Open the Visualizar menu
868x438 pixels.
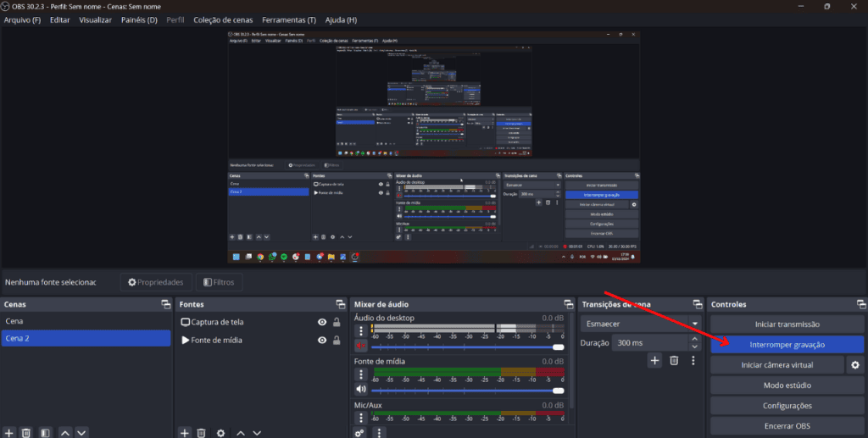[95, 20]
